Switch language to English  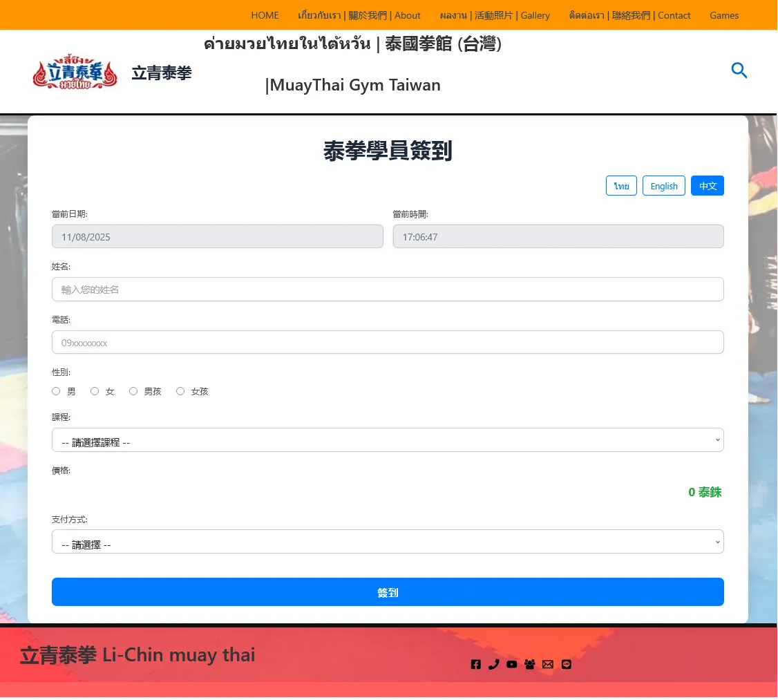tap(663, 186)
